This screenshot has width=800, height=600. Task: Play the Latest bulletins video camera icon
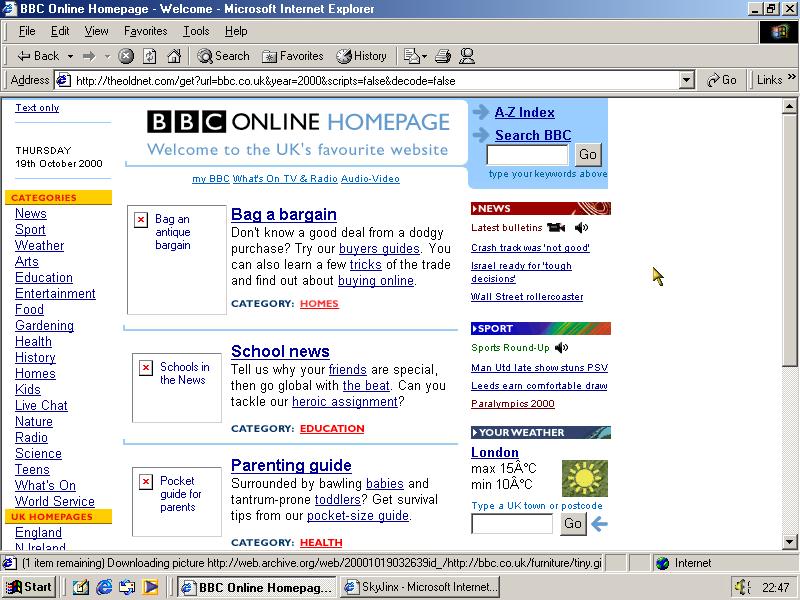[556, 228]
